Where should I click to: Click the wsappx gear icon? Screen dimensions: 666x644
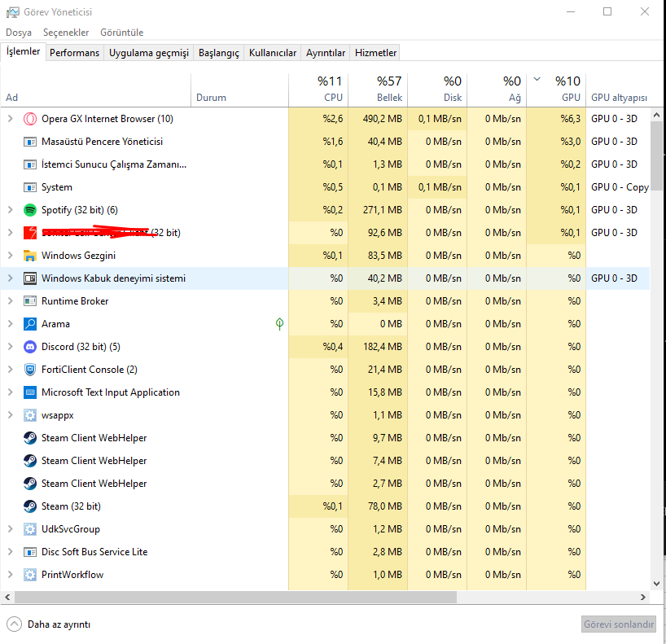pyautogui.click(x=30, y=415)
